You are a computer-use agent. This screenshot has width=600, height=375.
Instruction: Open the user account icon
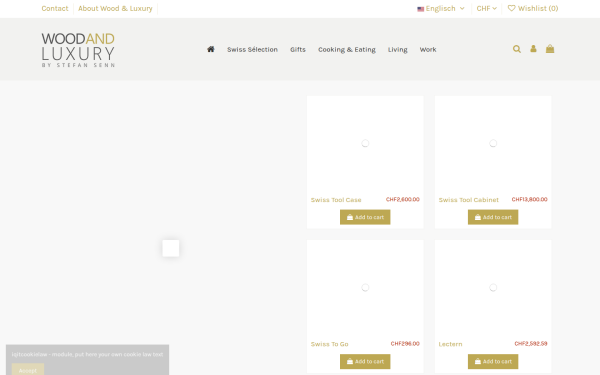coord(533,49)
